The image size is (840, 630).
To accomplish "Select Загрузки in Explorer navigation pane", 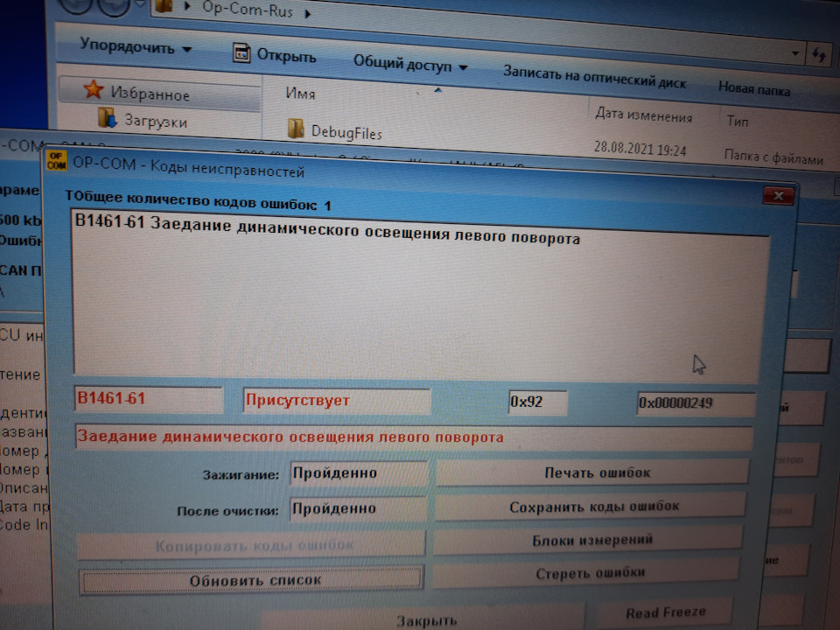I will (x=156, y=121).
